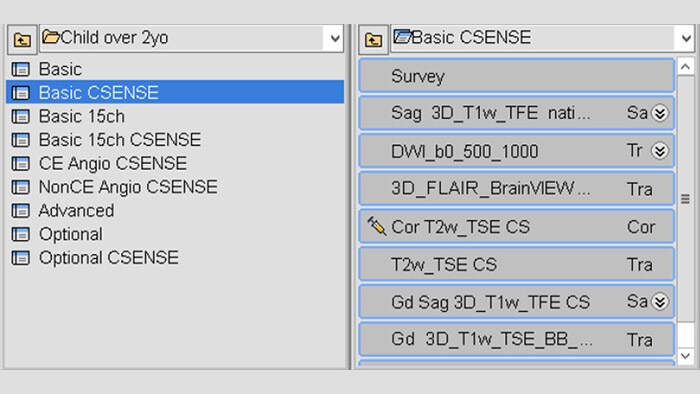
Task: Click the scroll up arrow in scan list
Action: 686,67
